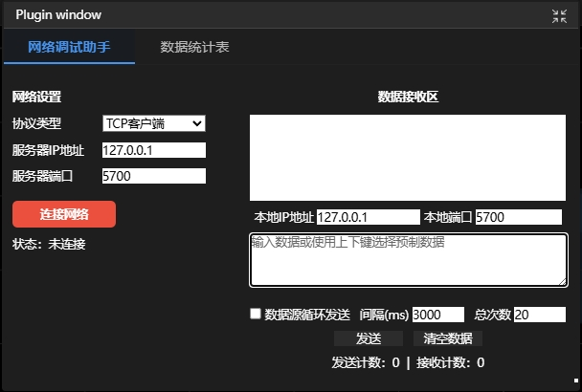Click inside the white 数据接收区 display box
The width and height of the screenshot is (582, 392).
[408, 157]
